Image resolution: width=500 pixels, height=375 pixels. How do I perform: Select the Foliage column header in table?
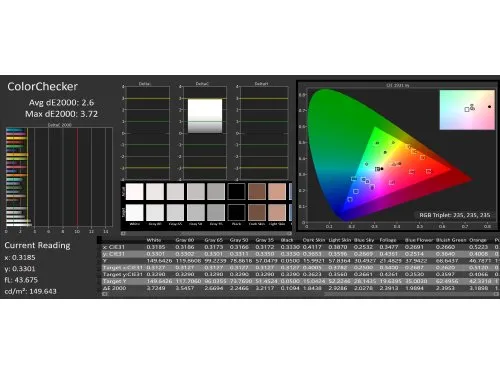pyautogui.click(x=388, y=240)
